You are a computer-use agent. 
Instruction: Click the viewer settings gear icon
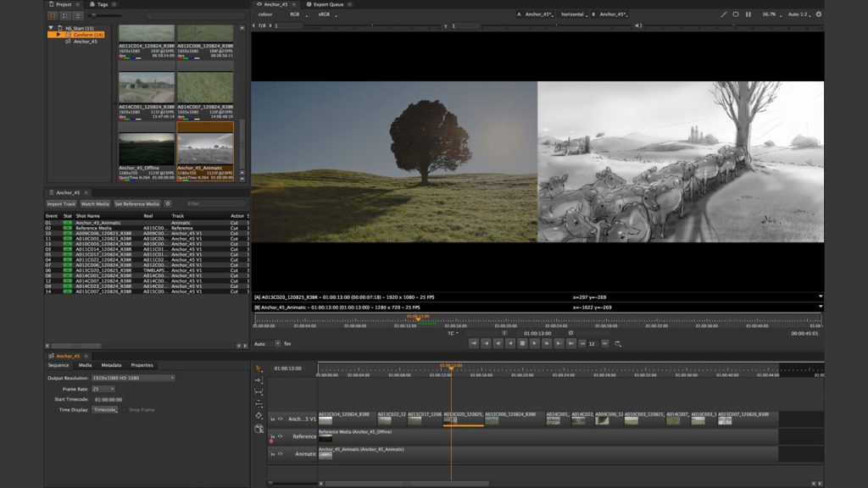(818, 14)
